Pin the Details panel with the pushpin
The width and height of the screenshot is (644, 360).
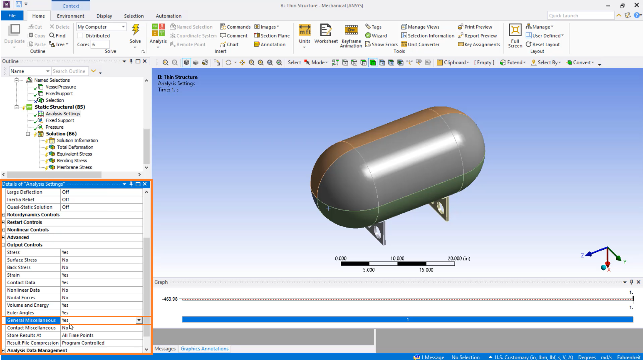pos(131,184)
